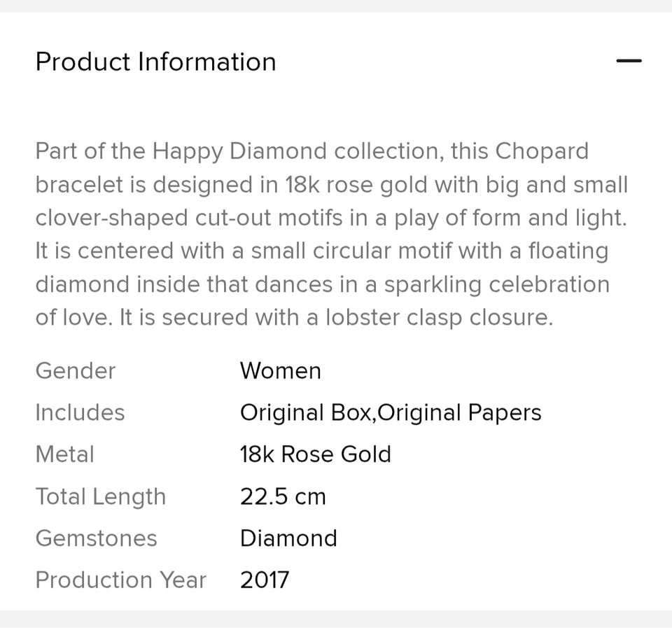The height and width of the screenshot is (628, 672).
Task: Click the Product Information heading
Action: click(155, 62)
